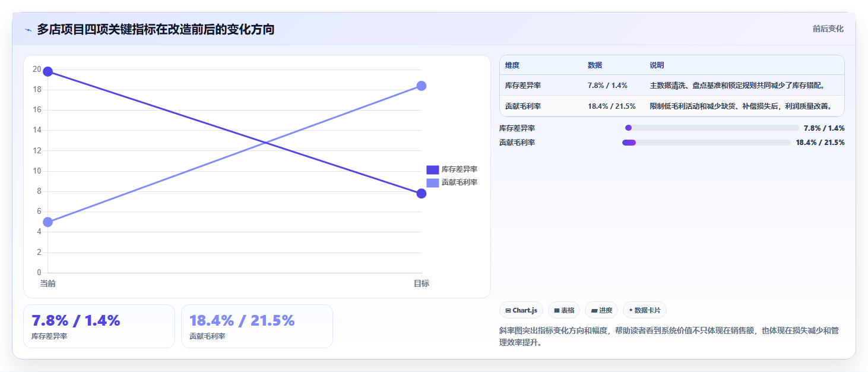Select the 数据卡片 tag

(x=645, y=310)
